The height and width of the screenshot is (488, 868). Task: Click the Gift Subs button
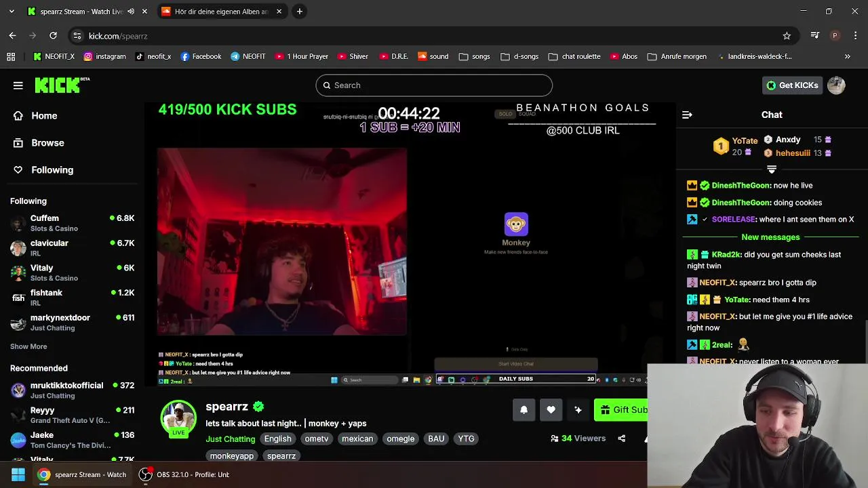pyautogui.click(x=621, y=410)
